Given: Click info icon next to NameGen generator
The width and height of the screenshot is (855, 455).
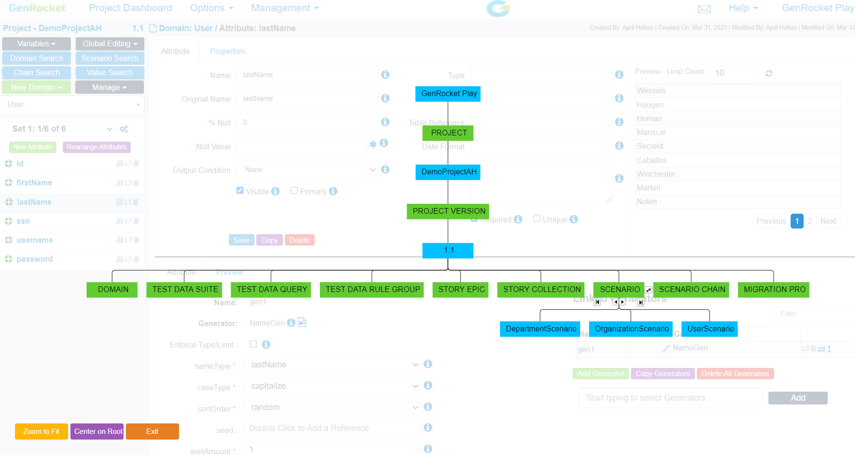Looking at the screenshot, I should click(291, 322).
